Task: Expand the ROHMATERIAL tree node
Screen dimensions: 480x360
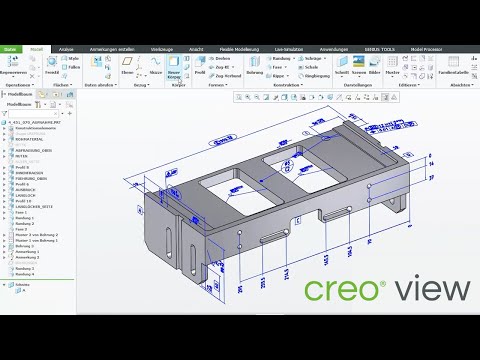Action: [4, 139]
